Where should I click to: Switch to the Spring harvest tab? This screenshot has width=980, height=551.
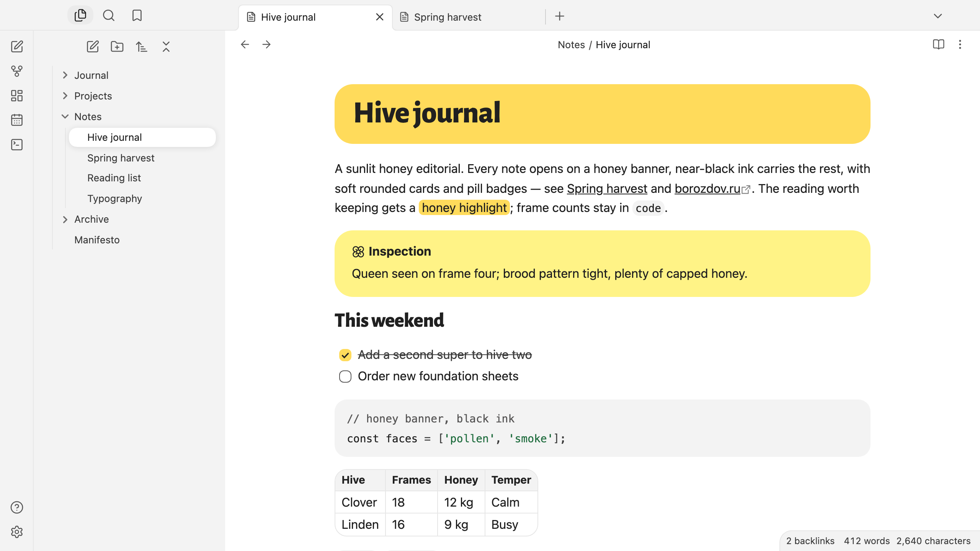coord(469,17)
